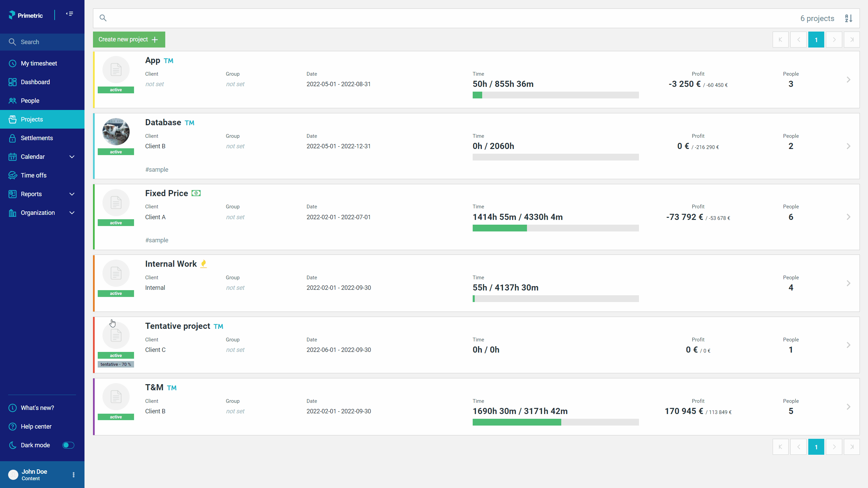The height and width of the screenshot is (488, 868).
Task: Expand the Calendar submenu
Action: [72, 157]
